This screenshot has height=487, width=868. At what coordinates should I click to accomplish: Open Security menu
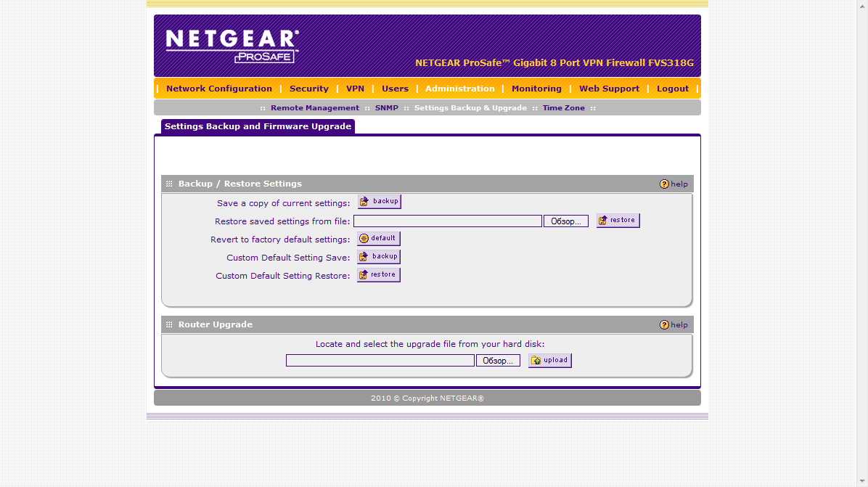309,89
